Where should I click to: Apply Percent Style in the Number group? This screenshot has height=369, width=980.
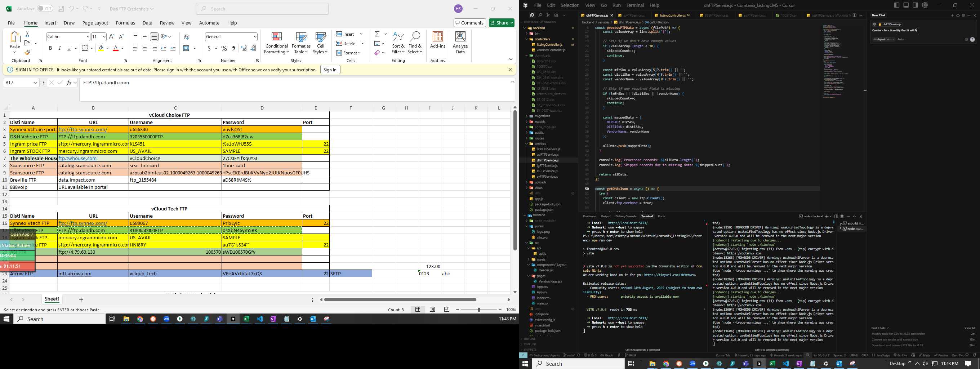pos(224,48)
